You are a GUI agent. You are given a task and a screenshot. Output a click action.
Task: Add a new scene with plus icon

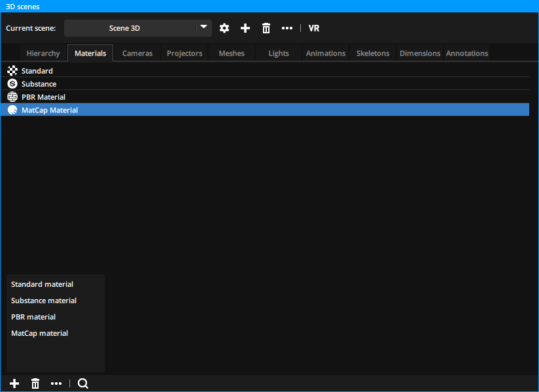point(245,28)
